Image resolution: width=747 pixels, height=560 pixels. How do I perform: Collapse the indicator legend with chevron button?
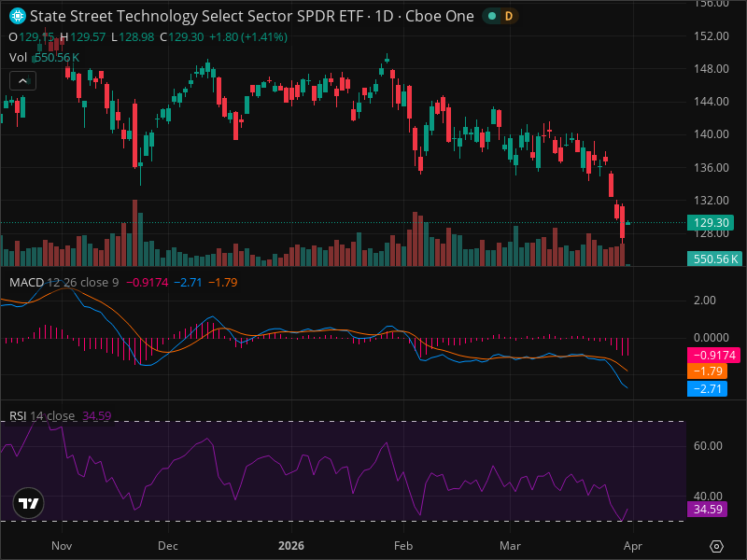pyautogui.click(x=22, y=81)
